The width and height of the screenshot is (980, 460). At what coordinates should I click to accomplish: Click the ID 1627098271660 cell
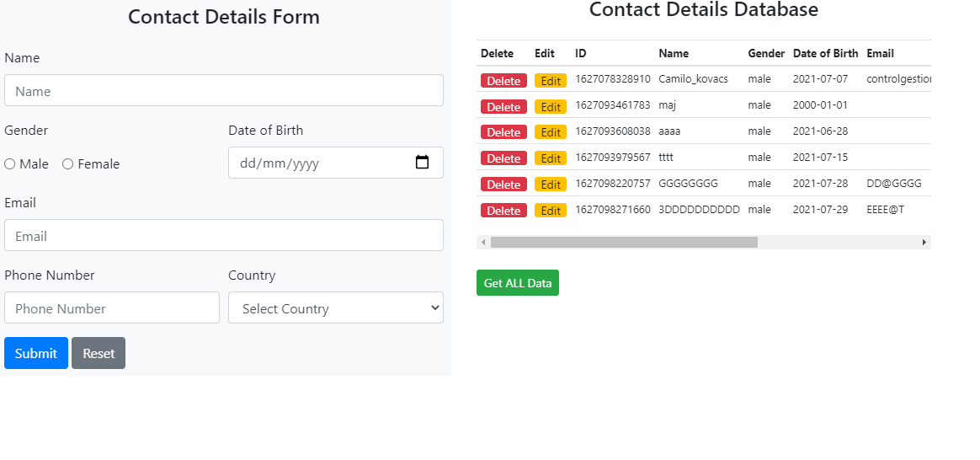click(x=613, y=210)
